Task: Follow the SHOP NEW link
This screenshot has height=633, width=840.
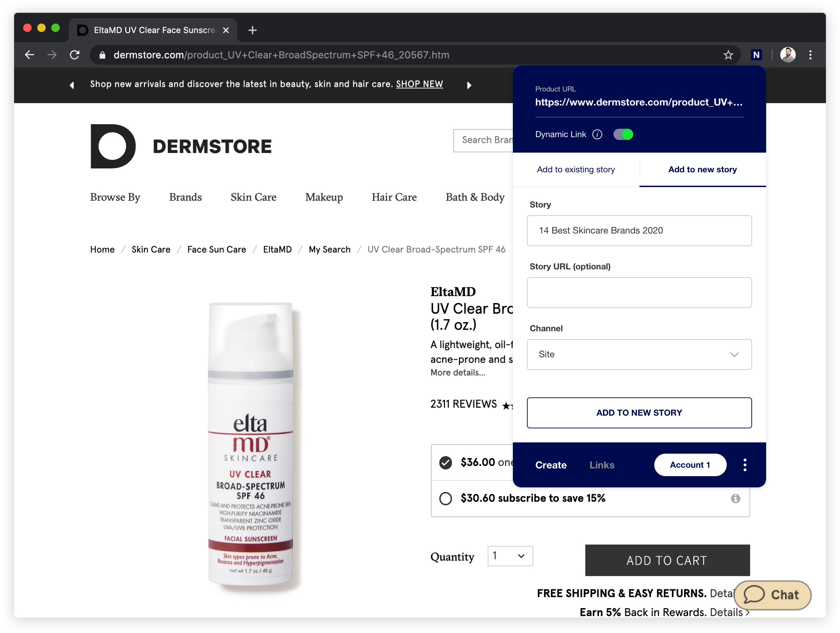Action: tap(419, 84)
